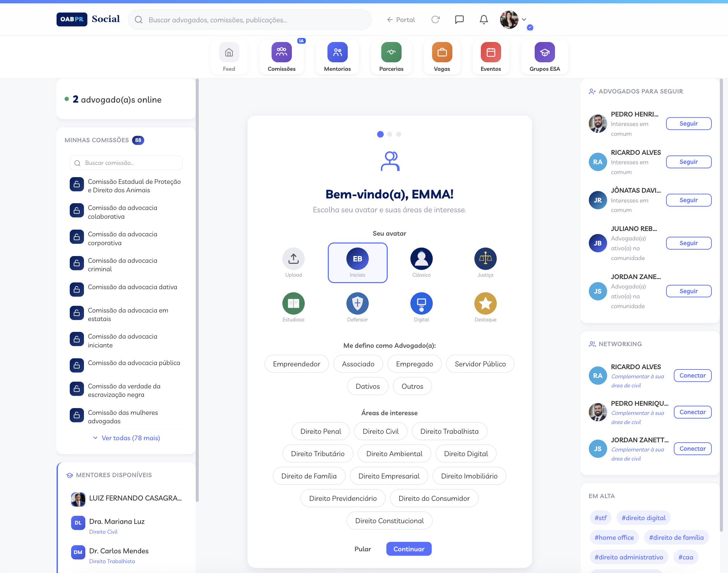
Task: Select Empreendedor as your lawyer type
Action: pos(296,364)
